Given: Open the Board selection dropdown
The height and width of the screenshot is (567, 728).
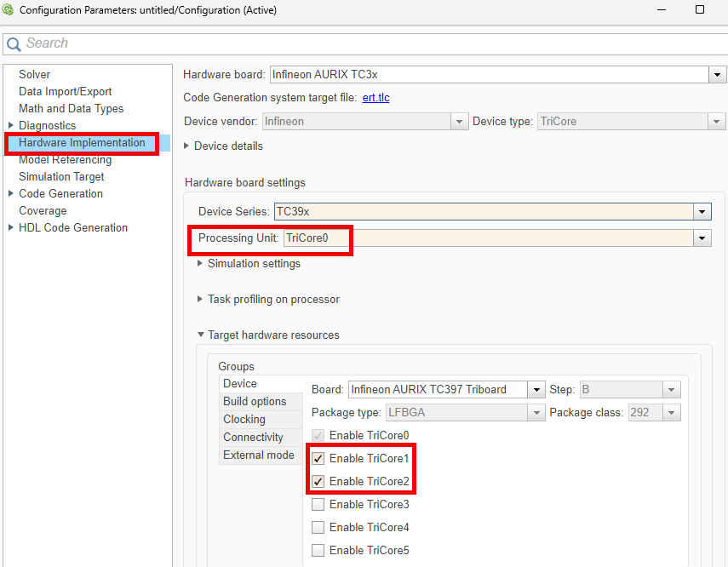Looking at the screenshot, I should 536,389.
